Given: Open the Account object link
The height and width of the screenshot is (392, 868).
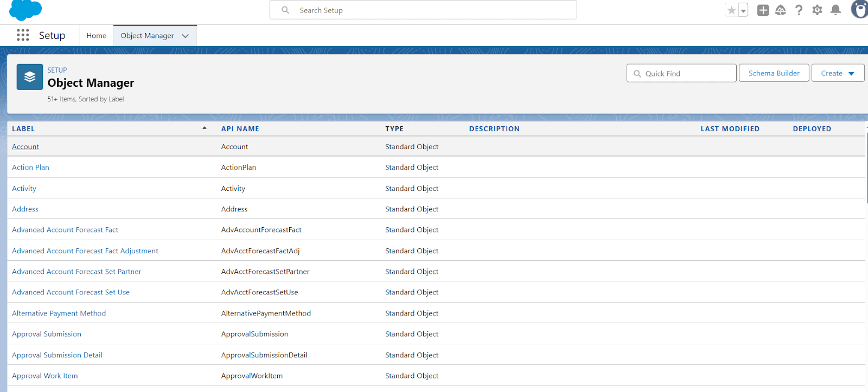Looking at the screenshot, I should [x=25, y=146].
